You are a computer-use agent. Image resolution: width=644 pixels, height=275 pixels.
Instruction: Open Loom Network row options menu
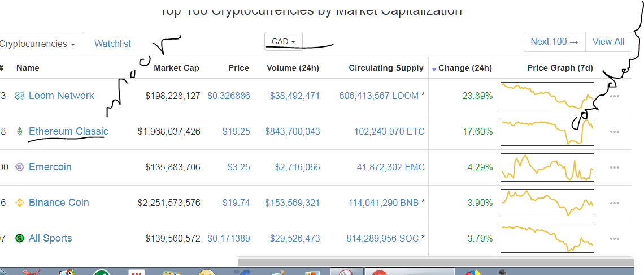click(615, 96)
